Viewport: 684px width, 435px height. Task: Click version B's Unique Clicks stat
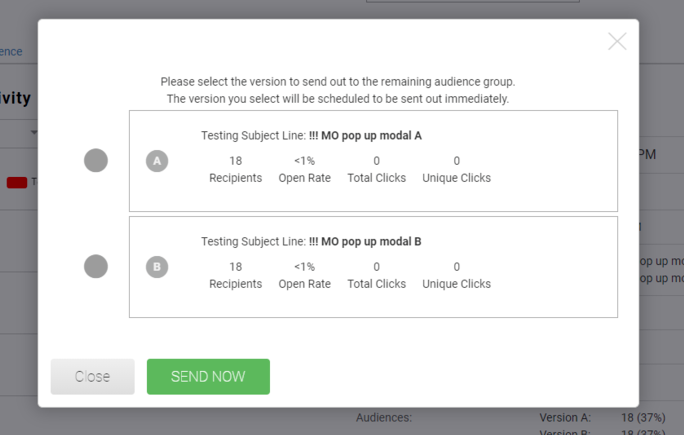pyautogui.click(x=456, y=275)
